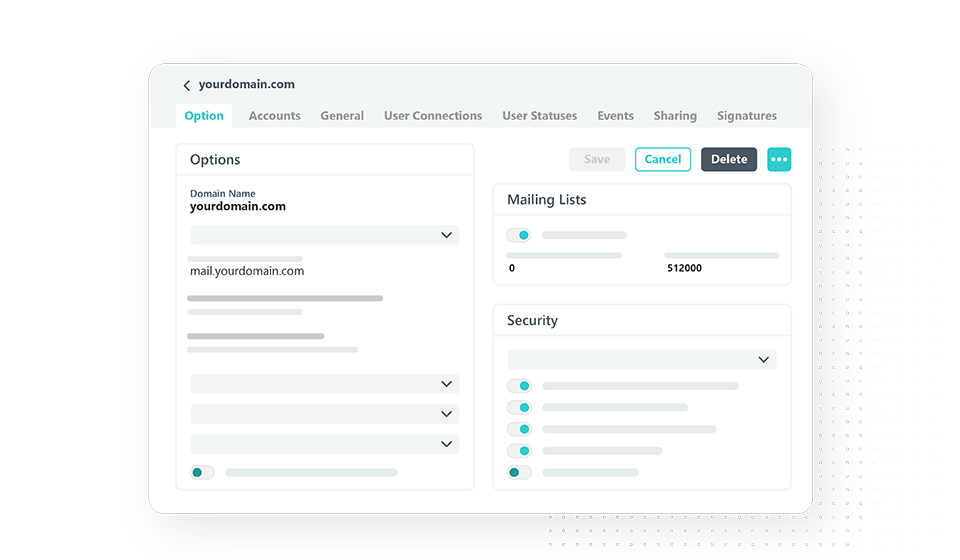This screenshot has width=960, height=560.
Task: Select the User Connections tab
Action: [433, 116]
